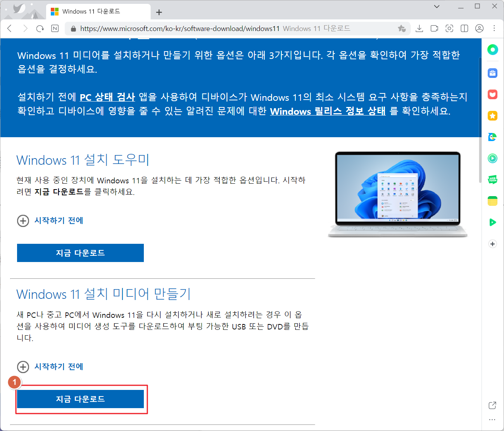Open the green play triangle sidebar app
This screenshot has height=431, width=504.
click(x=492, y=222)
